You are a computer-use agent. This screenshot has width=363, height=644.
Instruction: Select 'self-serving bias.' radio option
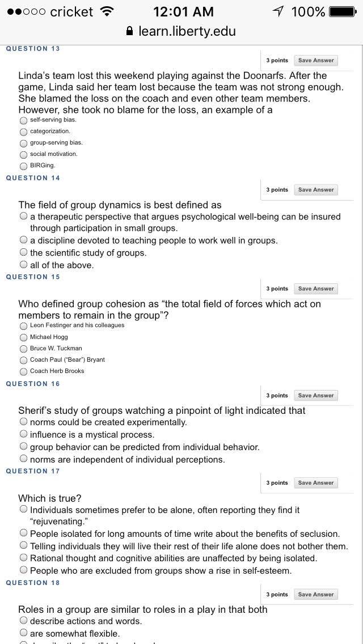click(23, 120)
